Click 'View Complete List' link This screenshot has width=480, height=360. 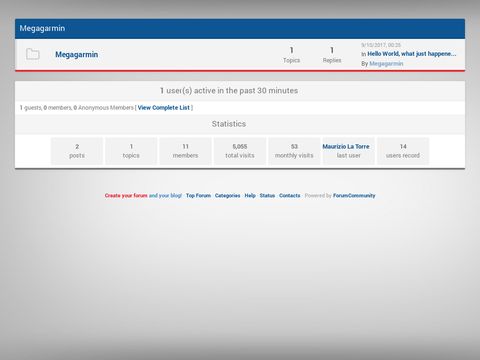point(164,108)
